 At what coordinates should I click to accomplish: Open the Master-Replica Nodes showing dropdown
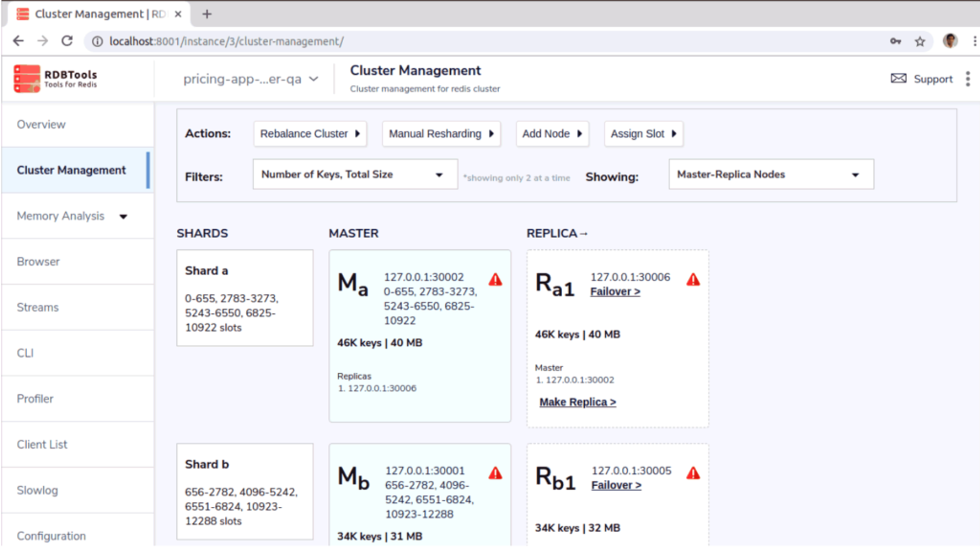tap(771, 174)
